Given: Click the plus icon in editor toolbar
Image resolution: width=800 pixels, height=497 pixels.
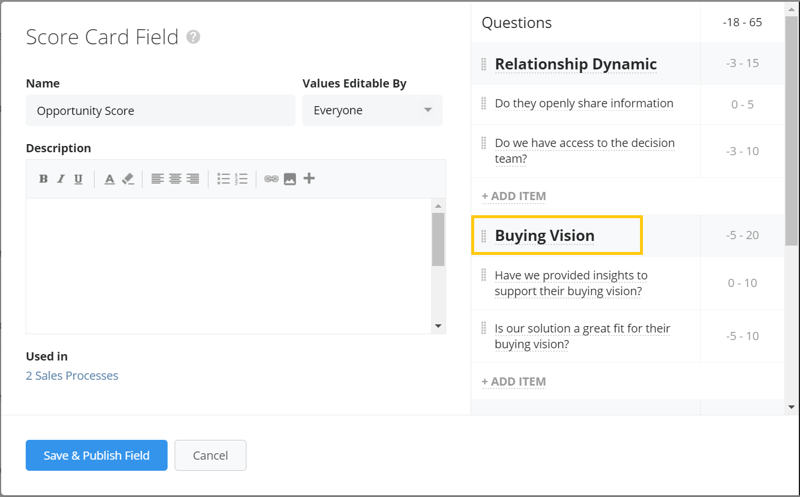Looking at the screenshot, I should (309, 178).
